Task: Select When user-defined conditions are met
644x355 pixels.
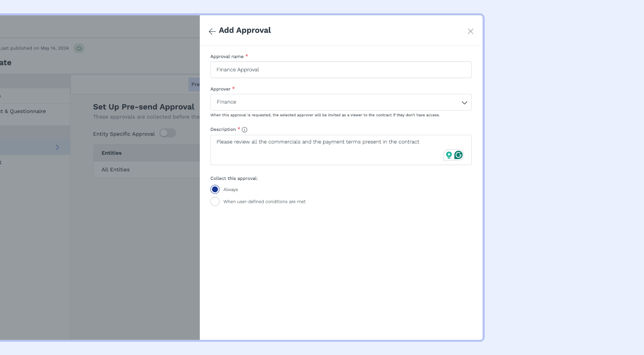Action: pos(215,201)
